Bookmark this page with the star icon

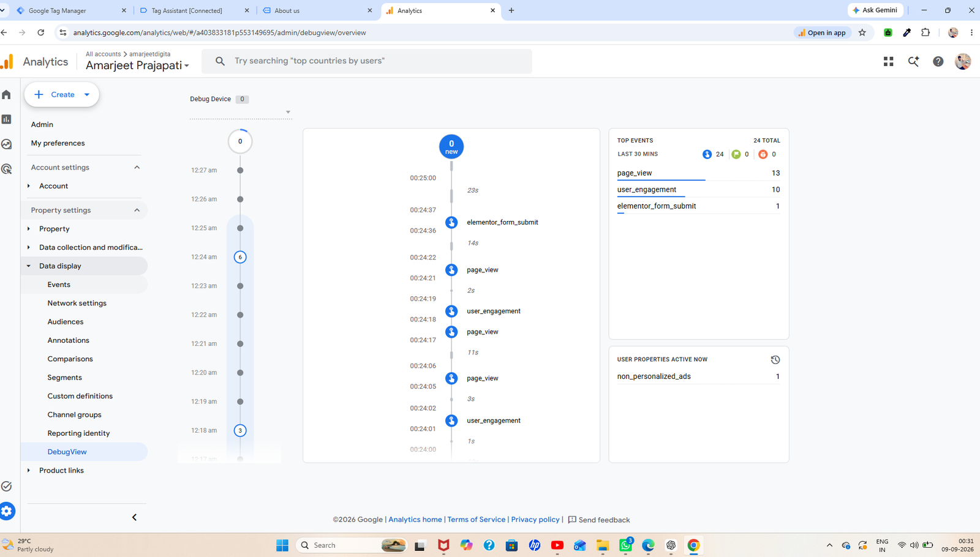click(x=862, y=32)
